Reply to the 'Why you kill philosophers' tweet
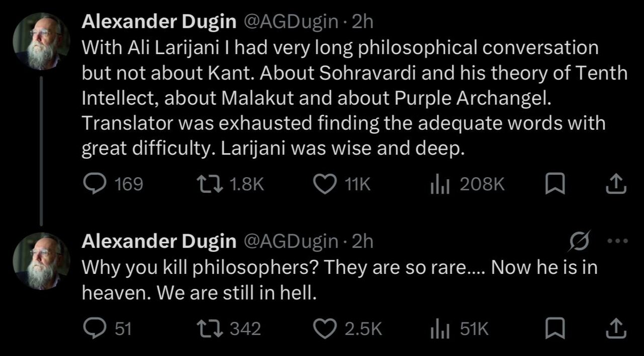644x356 pixels. click(93, 329)
